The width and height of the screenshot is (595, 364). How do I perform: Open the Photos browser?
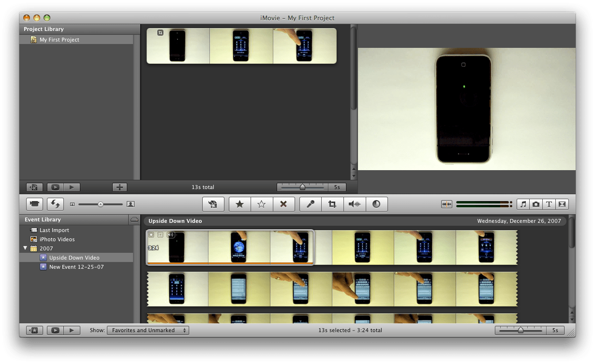[536, 204]
